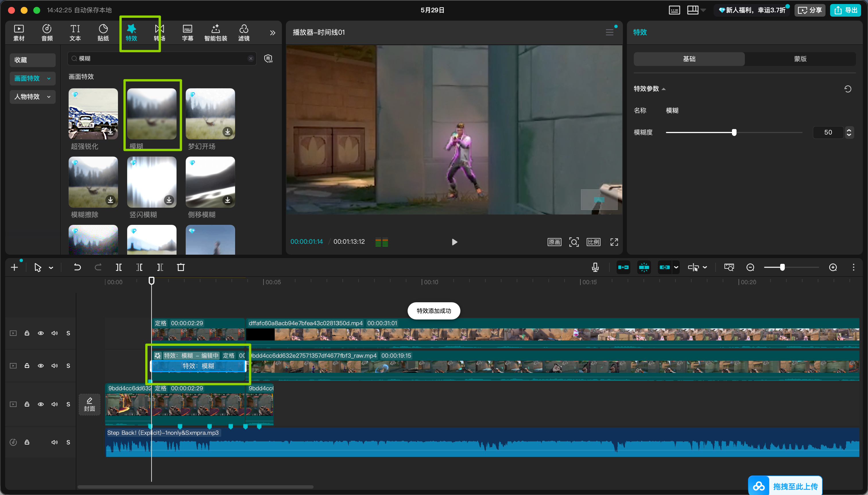Open the 文本 text tab

pos(75,33)
